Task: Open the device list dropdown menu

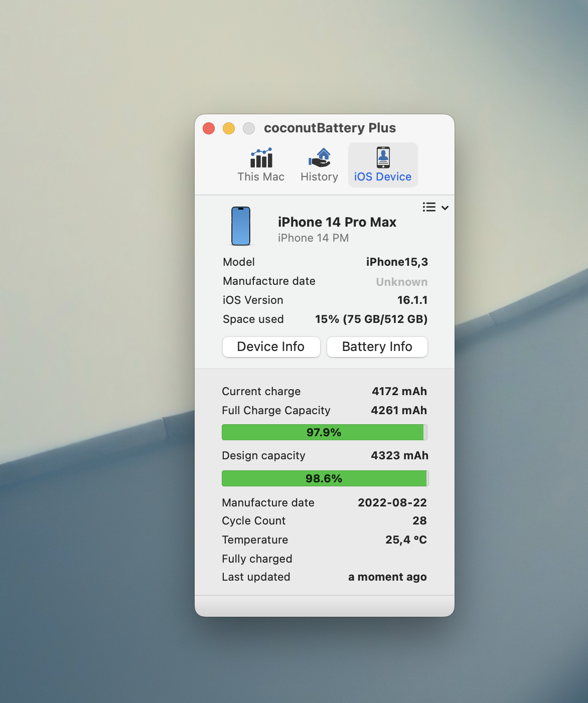Action: [435, 207]
